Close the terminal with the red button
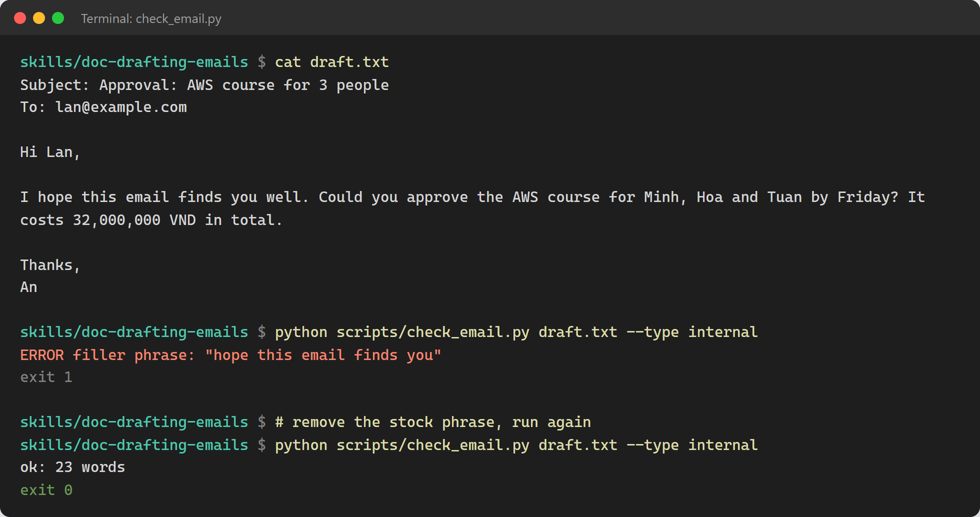The height and width of the screenshot is (517, 980). click(x=20, y=18)
